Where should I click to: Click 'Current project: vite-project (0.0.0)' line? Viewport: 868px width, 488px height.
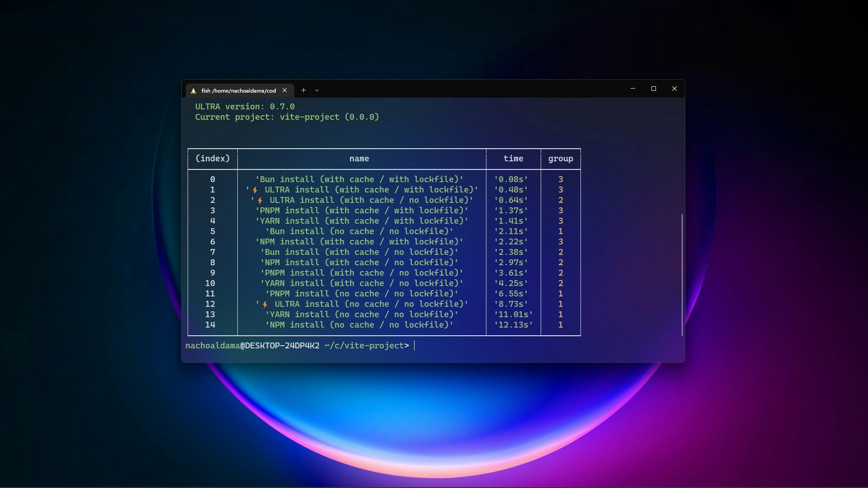point(287,117)
